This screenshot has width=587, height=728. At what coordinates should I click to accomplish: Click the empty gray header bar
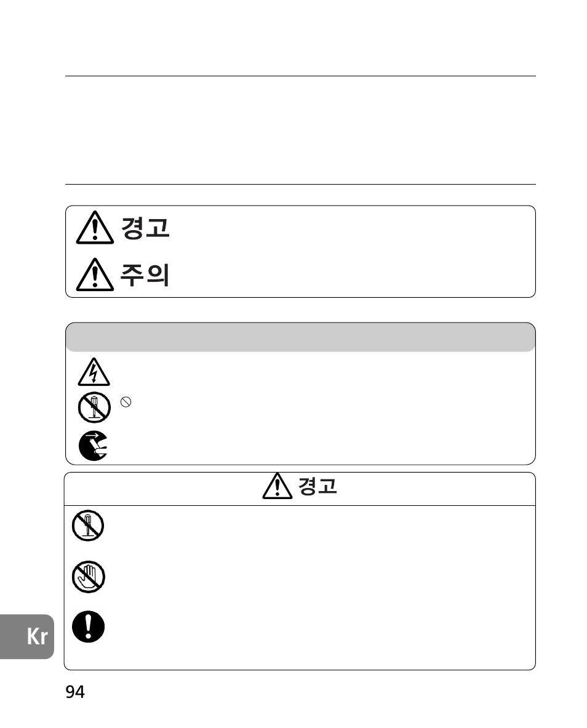[x=300, y=337]
